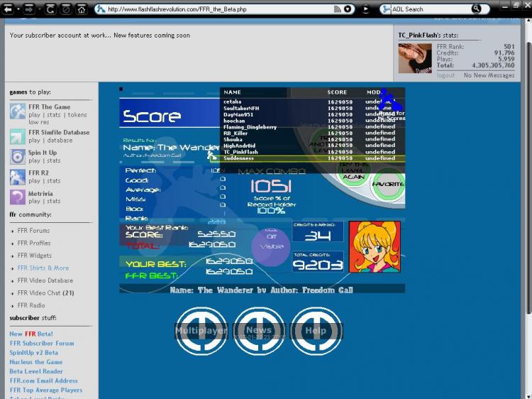Open the FFR Video Database link
This screenshot has width=532, height=399.
coord(45,280)
